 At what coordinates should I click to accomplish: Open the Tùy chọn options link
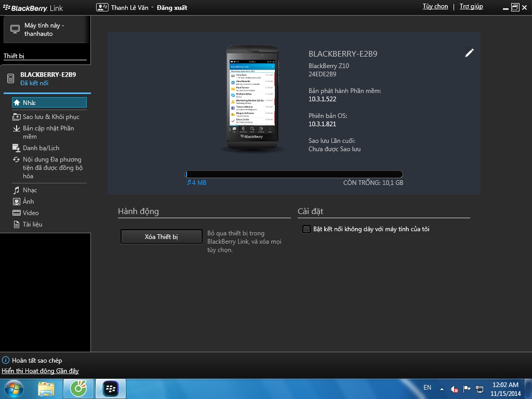435,6
